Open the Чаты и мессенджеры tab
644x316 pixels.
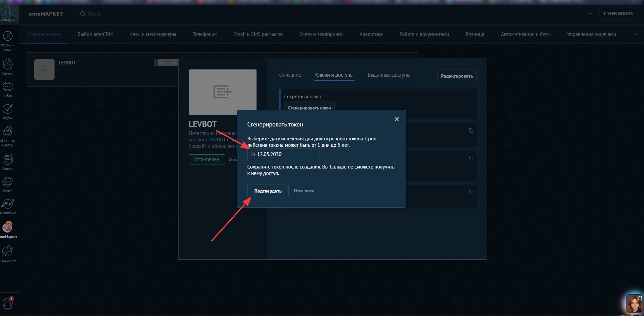coord(153,34)
